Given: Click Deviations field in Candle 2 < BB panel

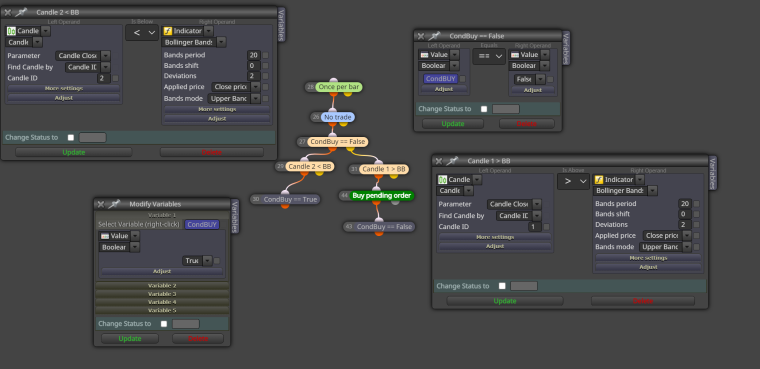Looking at the screenshot, I should [x=253, y=76].
